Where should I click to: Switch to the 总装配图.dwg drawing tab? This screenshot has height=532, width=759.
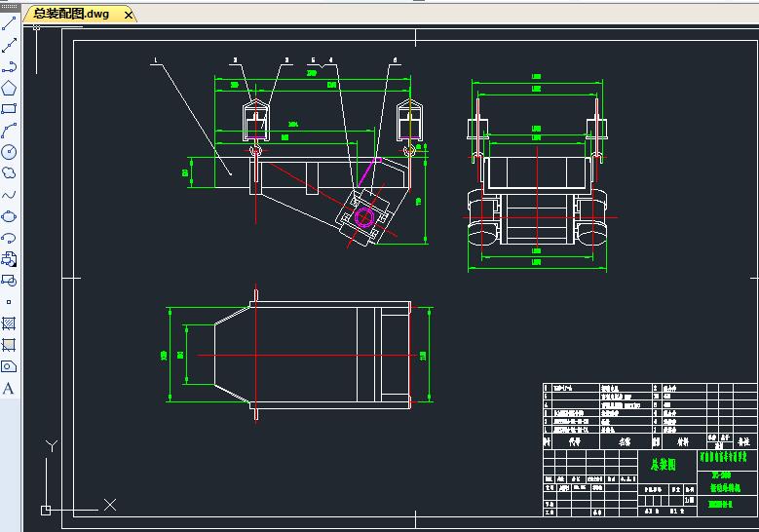pyautogui.click(x=71, y=14)
